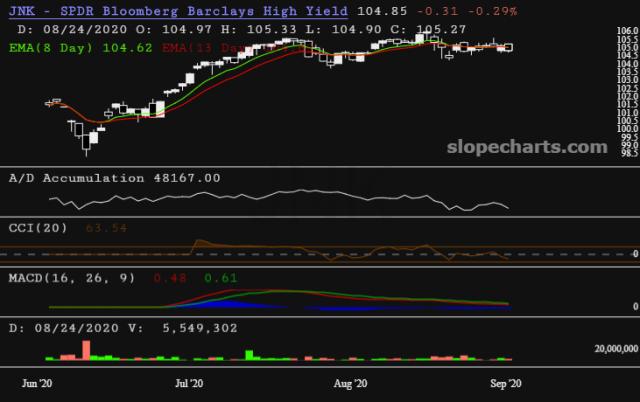Select the -0.29% percent change value

[x=493, y=11]
